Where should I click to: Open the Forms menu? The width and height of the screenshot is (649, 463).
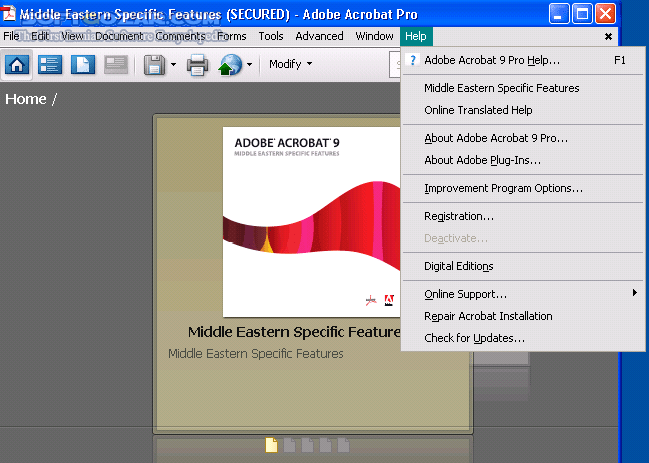tap(231, 36)
